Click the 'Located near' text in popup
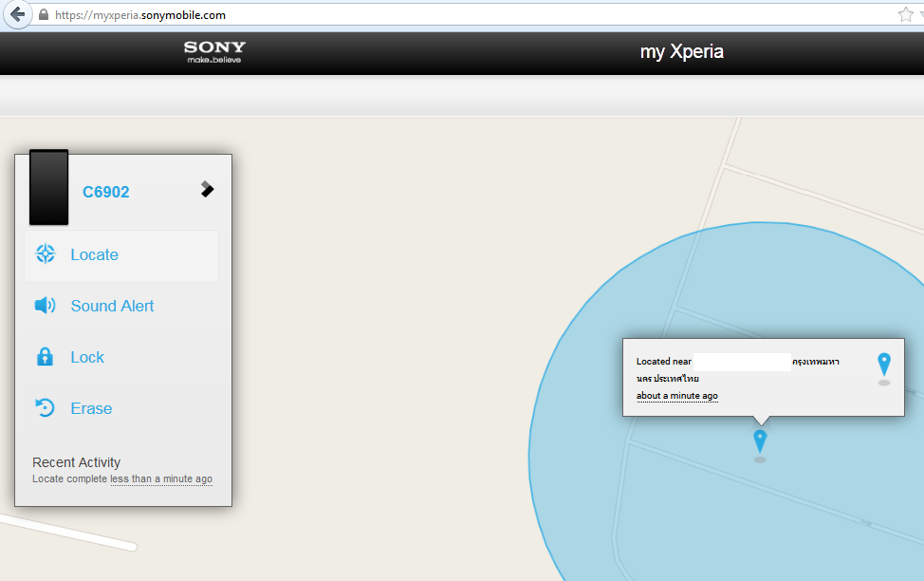The height and width of the screenshot is (581, 924). click(x=663, y=362)
